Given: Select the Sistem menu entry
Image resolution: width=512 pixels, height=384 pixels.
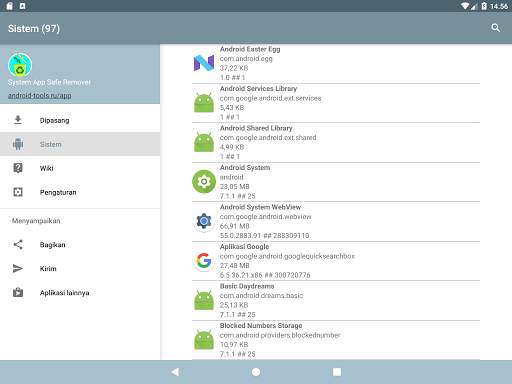Looking at the screenshot, I should pos(80,144).
